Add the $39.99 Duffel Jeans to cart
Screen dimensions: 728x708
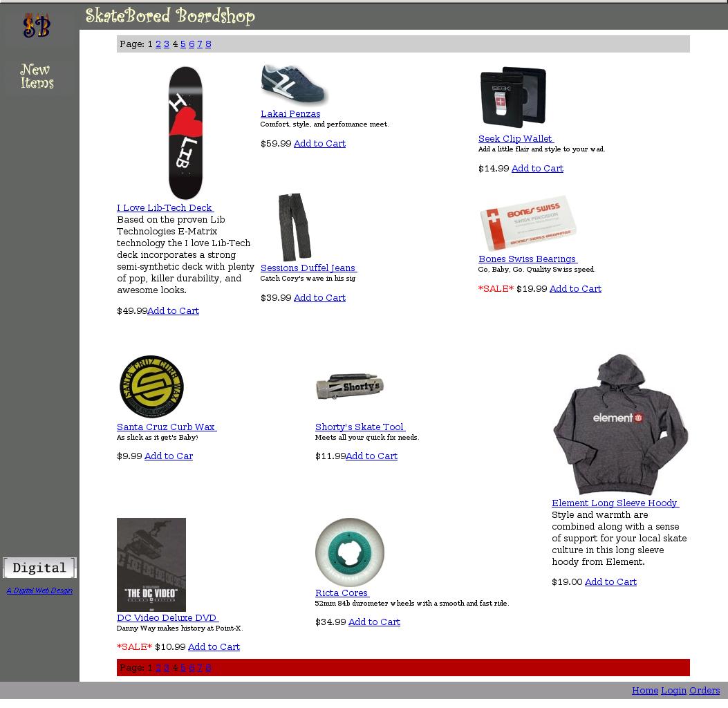[319, 297]
